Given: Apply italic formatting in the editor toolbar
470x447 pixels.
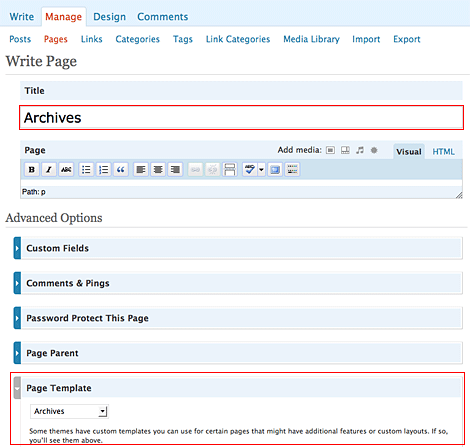Looking at the screenshot, I should (49, 170).
